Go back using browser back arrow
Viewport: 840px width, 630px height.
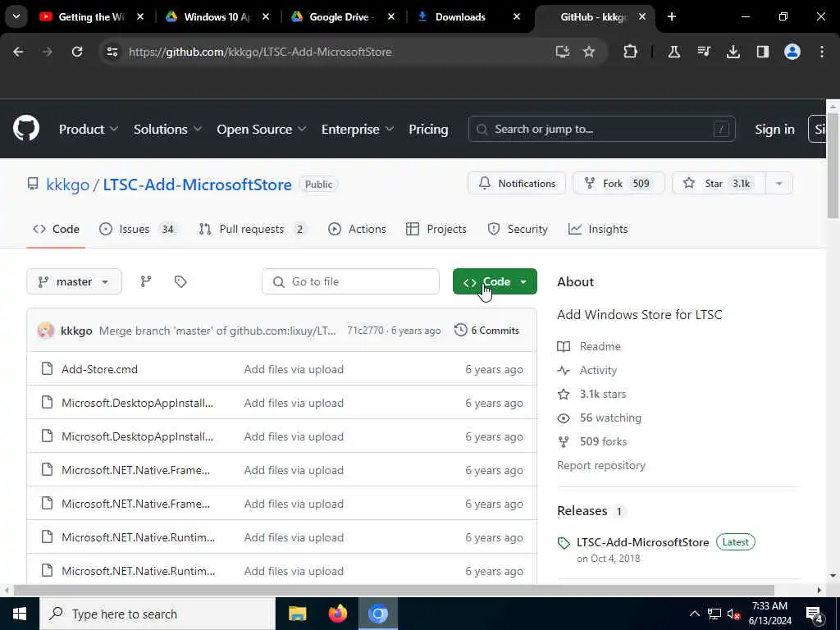point(18,52)
